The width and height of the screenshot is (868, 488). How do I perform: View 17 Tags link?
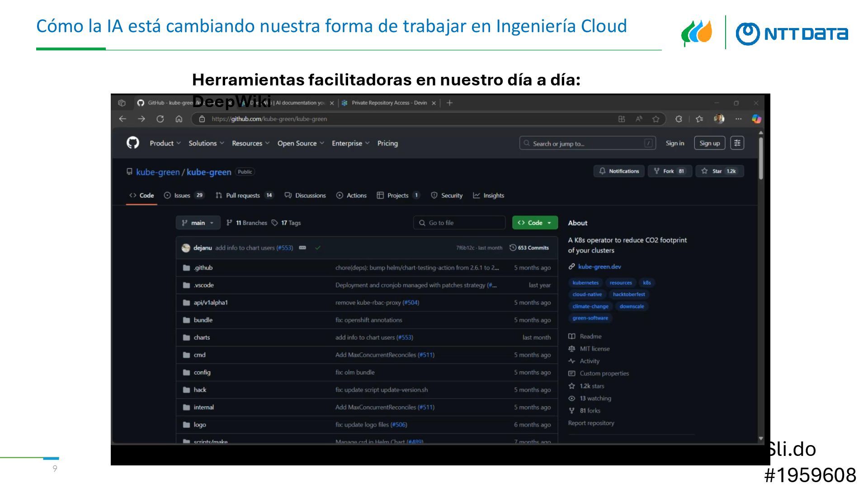pyautogui.click(x=286, y=223)
